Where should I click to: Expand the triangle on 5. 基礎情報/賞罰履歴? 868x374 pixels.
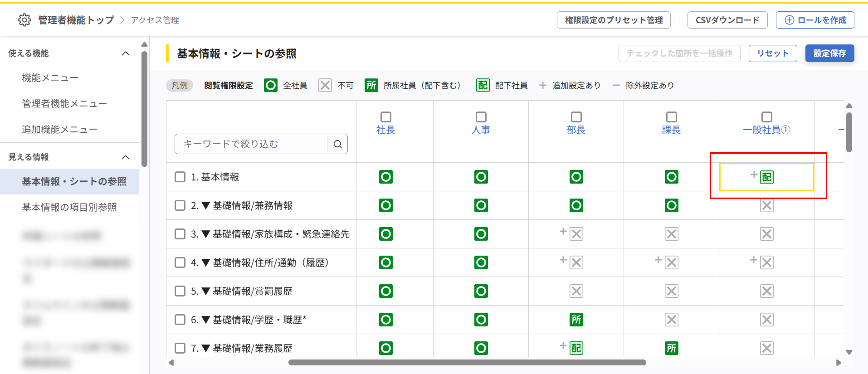pyautogui.click(x=206, y=291)
